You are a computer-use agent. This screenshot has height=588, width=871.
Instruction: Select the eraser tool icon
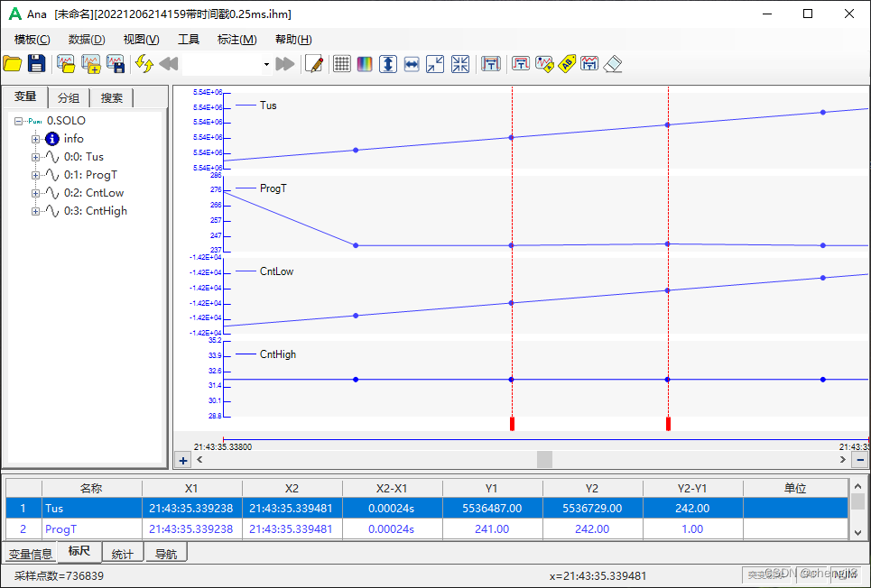(612, 64)
